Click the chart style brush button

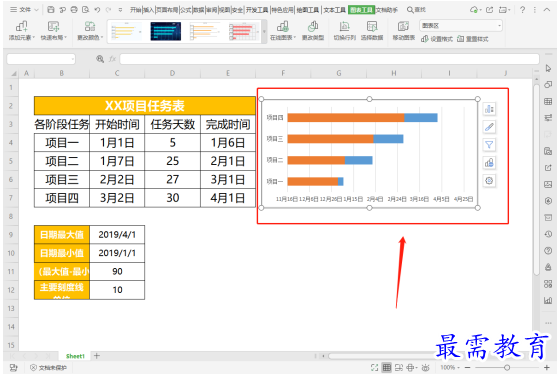pos(489,127)
